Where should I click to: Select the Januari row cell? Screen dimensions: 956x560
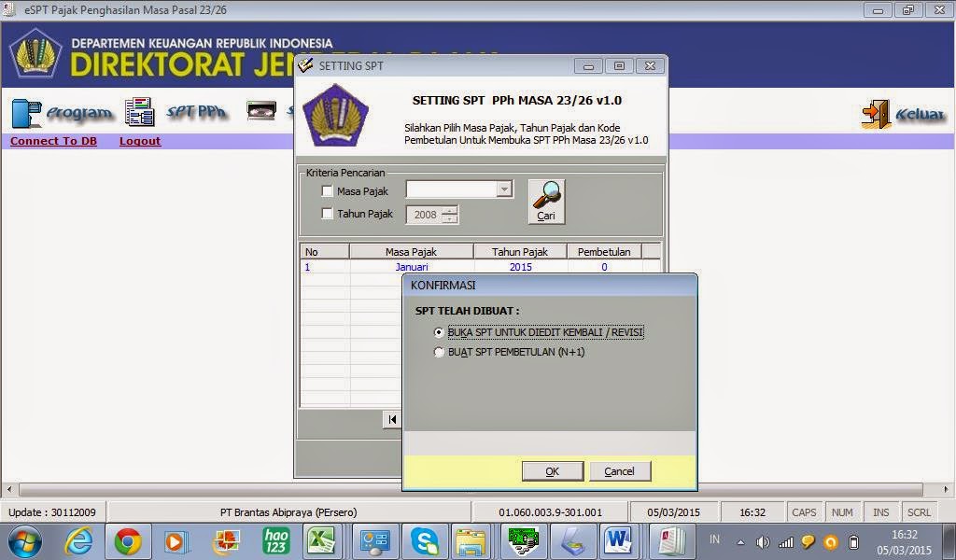[412, 267]
